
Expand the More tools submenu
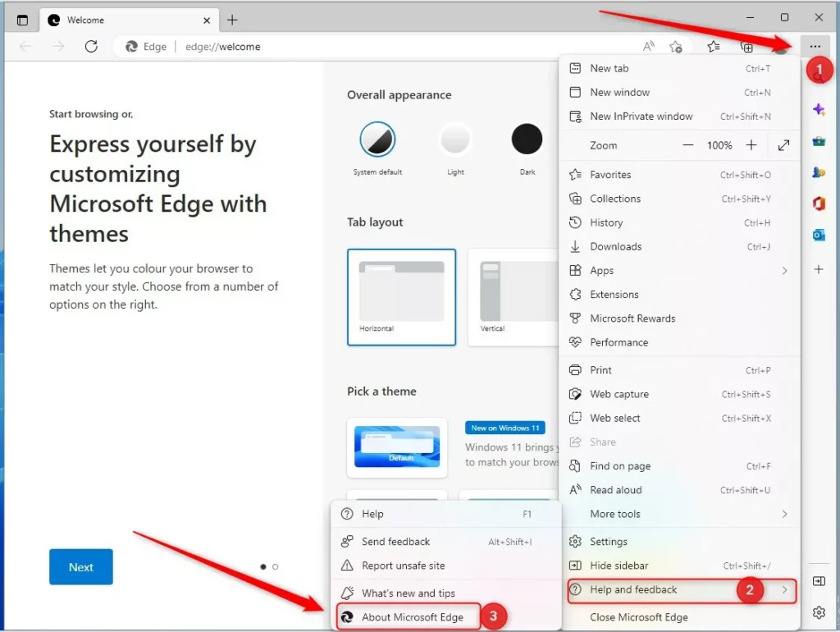pyautogui.click(x=679, y=514)
